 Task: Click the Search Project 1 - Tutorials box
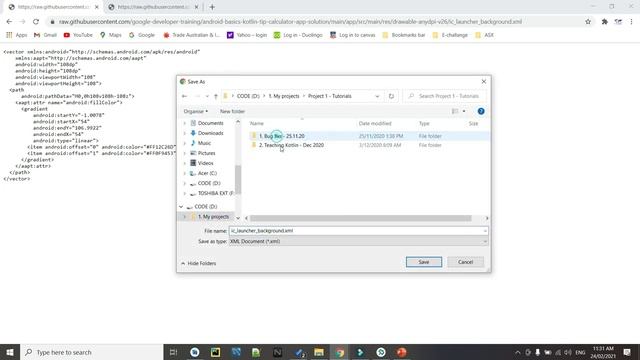pyautogui.click(x=445, y=96)
